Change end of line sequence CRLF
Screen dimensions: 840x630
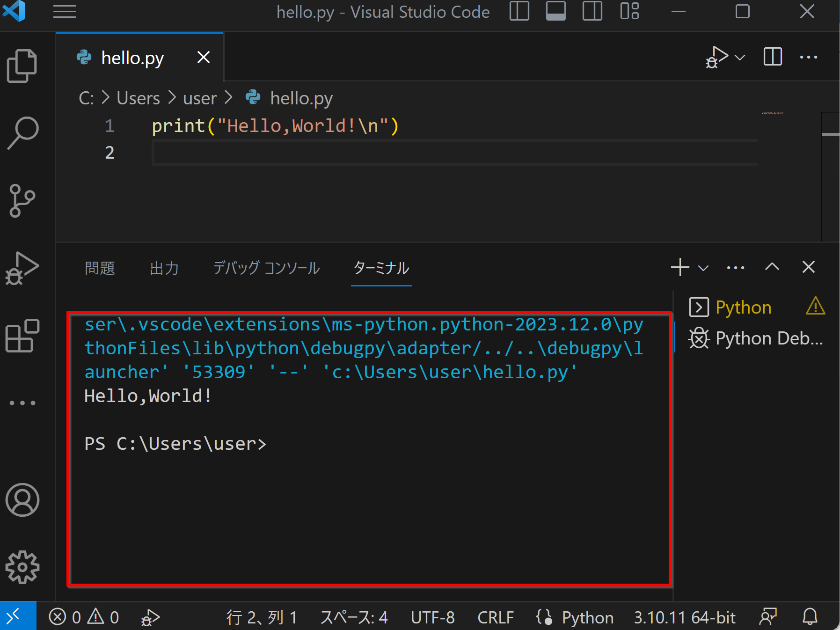pyautogui.click(x=496, y=618)
